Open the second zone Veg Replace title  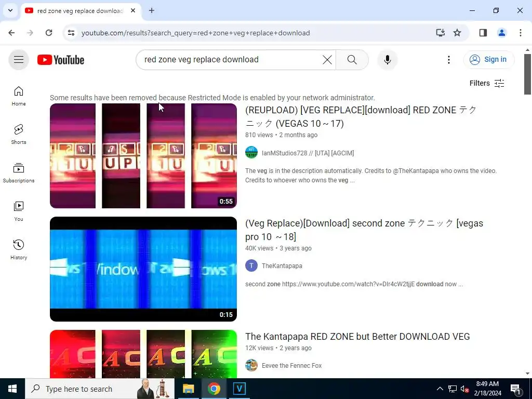[x=364, y=230]
